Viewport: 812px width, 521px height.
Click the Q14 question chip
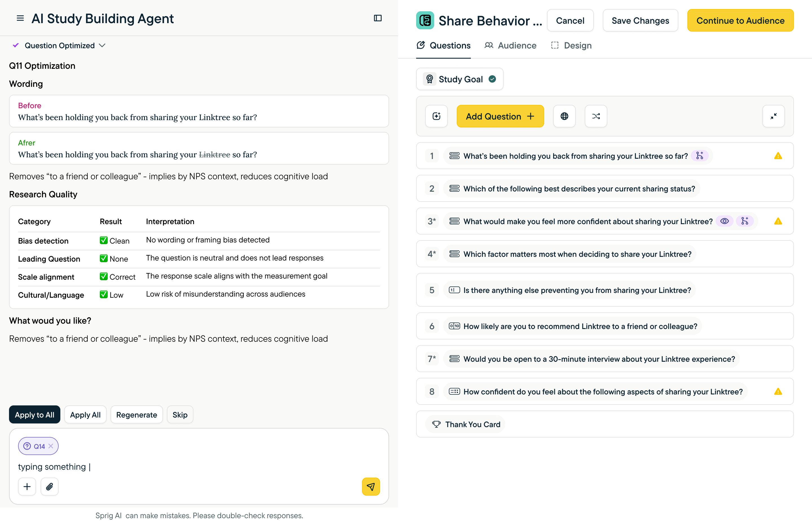click(38, 446)
